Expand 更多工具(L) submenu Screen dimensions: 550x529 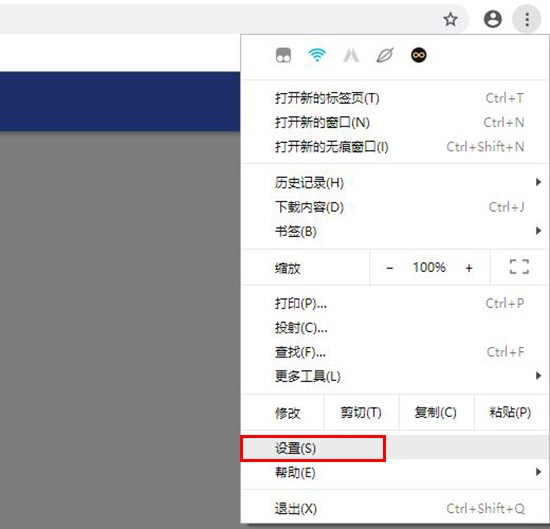pos(395,376)
